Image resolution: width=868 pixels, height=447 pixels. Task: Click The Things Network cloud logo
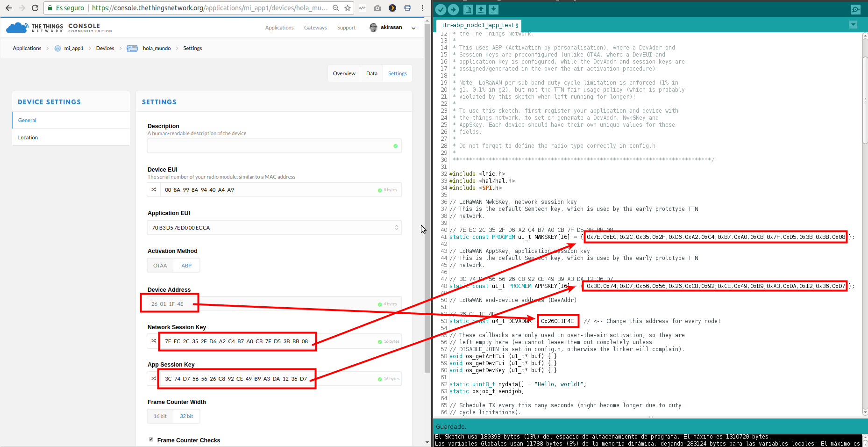tap(17, 28)
